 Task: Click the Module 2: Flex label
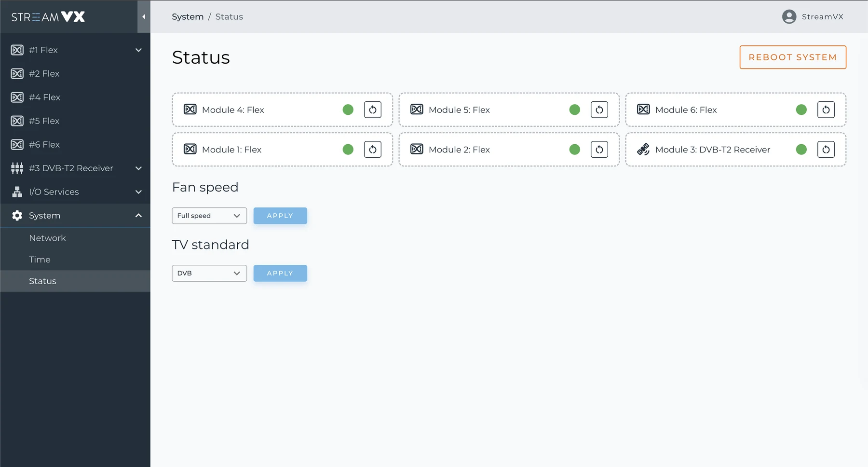(x=459, y=150)
